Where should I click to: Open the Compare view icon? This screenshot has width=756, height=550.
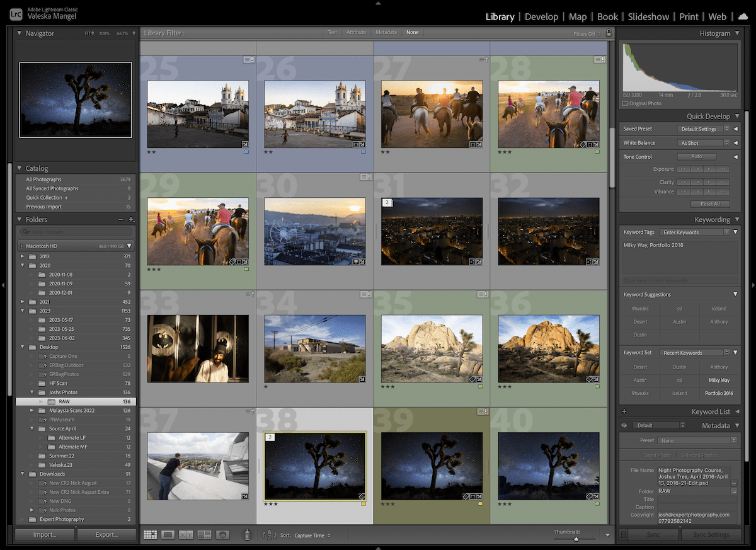(185, 535)
